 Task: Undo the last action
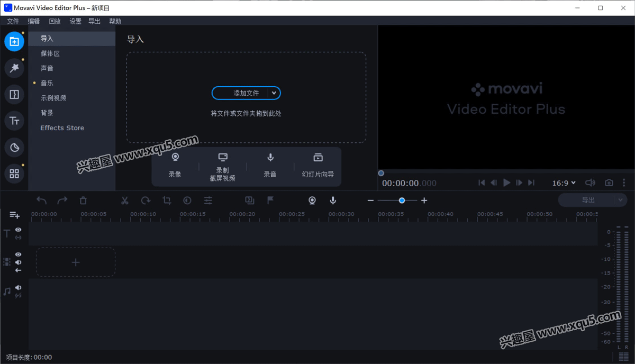(42, 201)
